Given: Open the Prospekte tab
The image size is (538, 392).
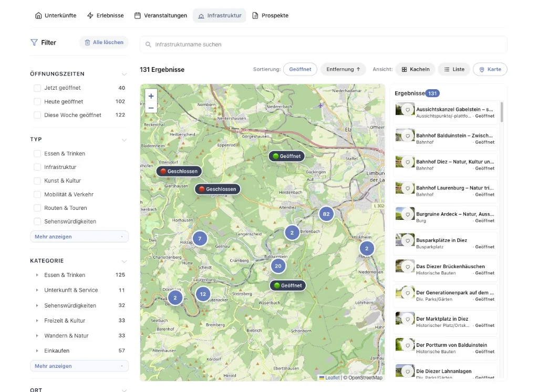Looking at the screenshot, I should pyautogui.click(x=271, y=15).
